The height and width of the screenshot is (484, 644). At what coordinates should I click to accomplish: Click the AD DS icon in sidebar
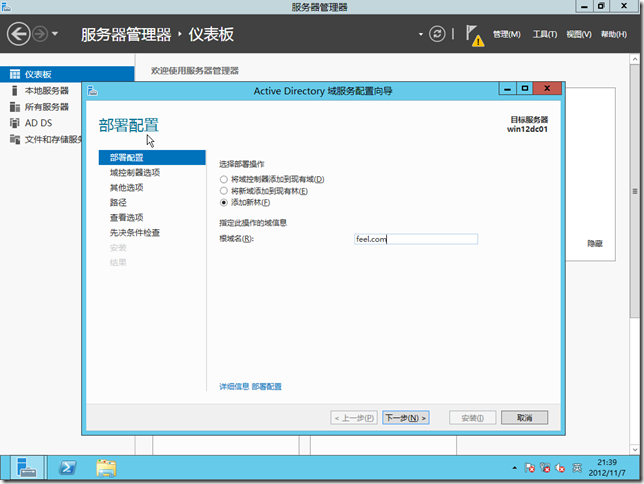click(x=15, y=123)
